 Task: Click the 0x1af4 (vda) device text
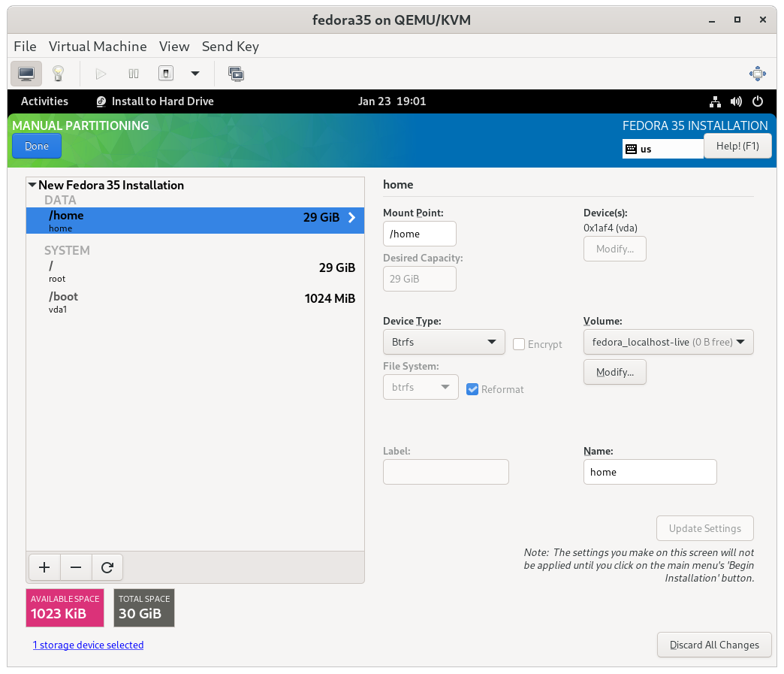point(611,228)
